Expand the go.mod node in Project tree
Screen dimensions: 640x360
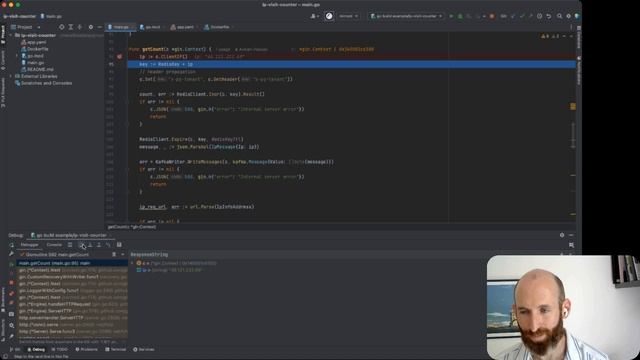17,56
